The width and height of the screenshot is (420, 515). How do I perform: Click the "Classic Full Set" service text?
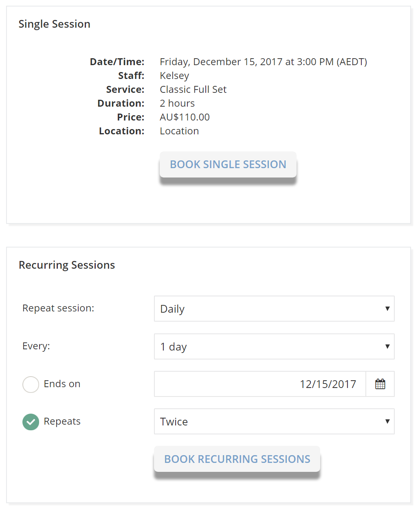point(193,90)
